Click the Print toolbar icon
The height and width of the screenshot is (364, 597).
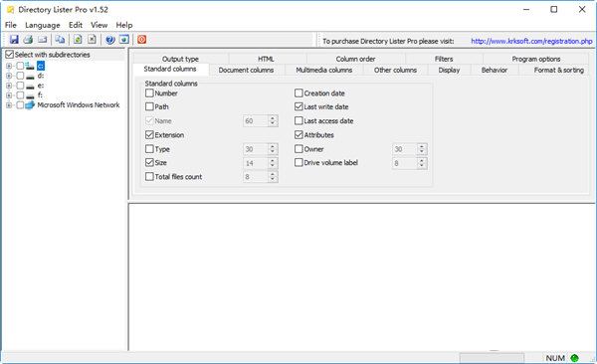28,39
